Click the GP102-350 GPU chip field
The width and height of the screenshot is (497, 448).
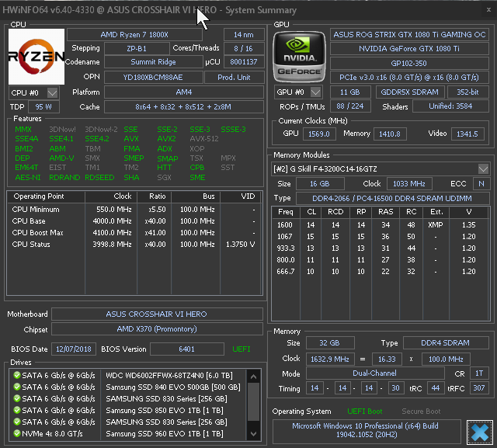point(409,63)
